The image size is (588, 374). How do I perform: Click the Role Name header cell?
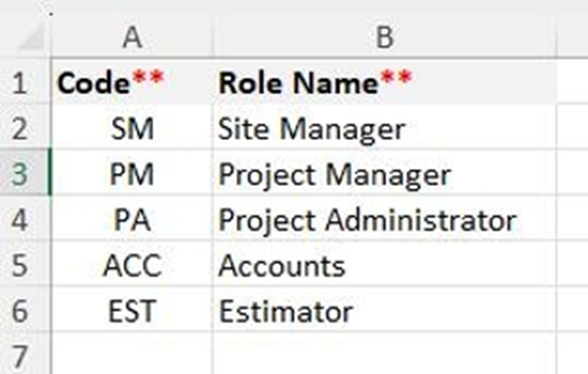click(384, 83)
